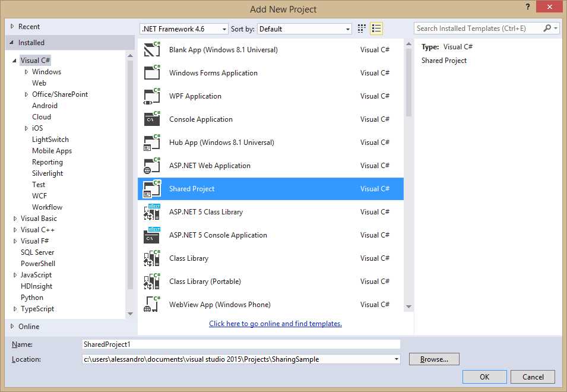Select the ASP.NET 5 Console Application icon
Viewport: 567px width, 392px height.
(151, 235)
